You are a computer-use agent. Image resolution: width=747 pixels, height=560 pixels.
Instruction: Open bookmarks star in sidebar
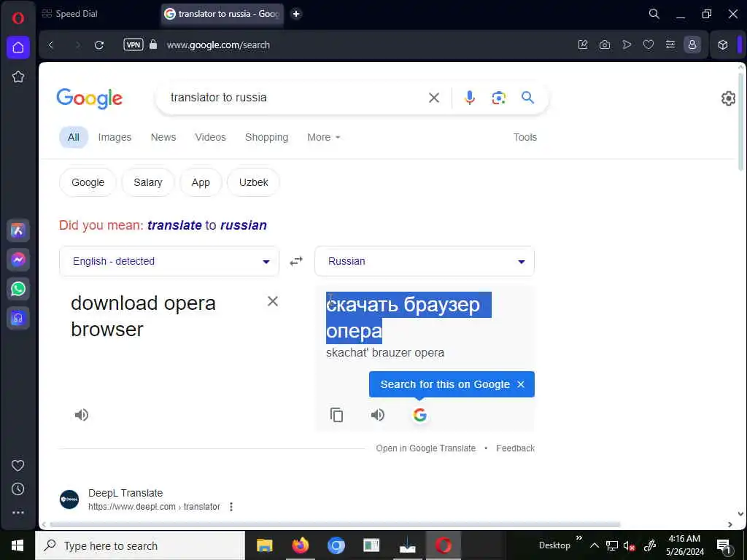tap(18, 77)
